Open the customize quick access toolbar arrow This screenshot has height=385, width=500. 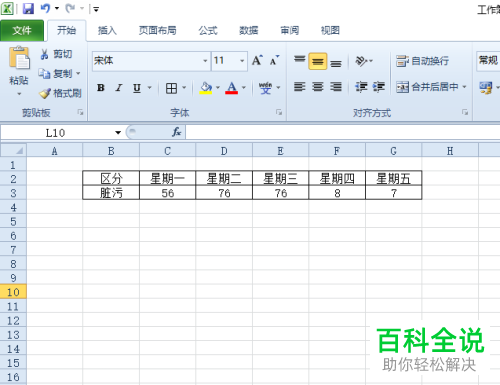(x=96, y=9)
